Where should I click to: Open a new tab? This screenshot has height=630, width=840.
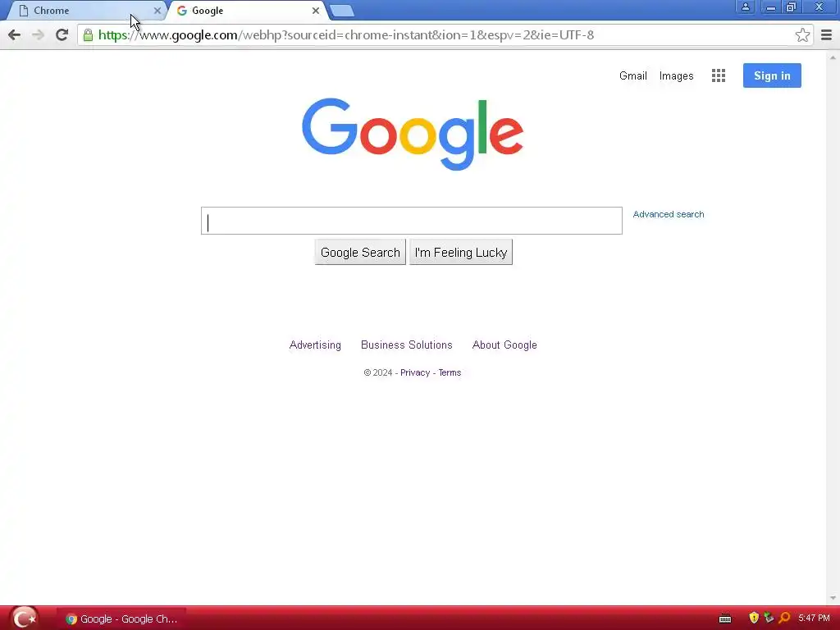pyautogui.click(x=341, y=11)
